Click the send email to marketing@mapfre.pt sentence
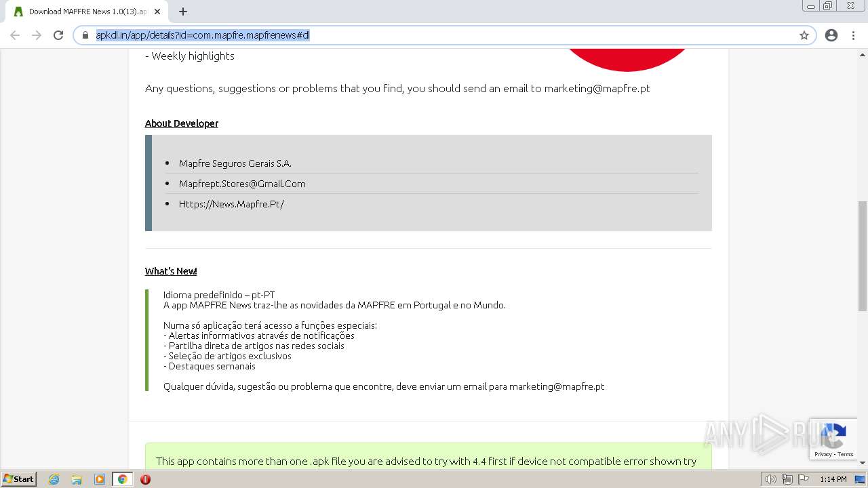868x488 pixels. 397,88
